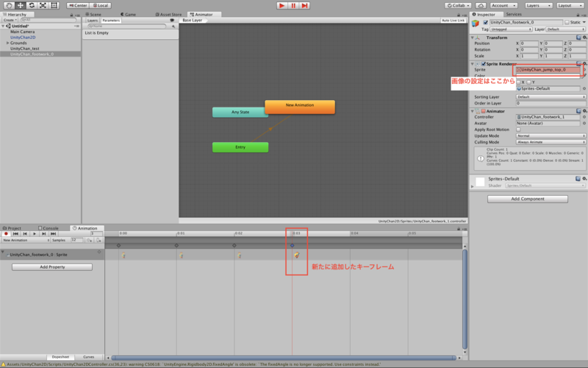Toggle Sprite Renderer enabled checkbox
Image resolution: width=588 pixels, height=368 pixels.
coord(484,64)
